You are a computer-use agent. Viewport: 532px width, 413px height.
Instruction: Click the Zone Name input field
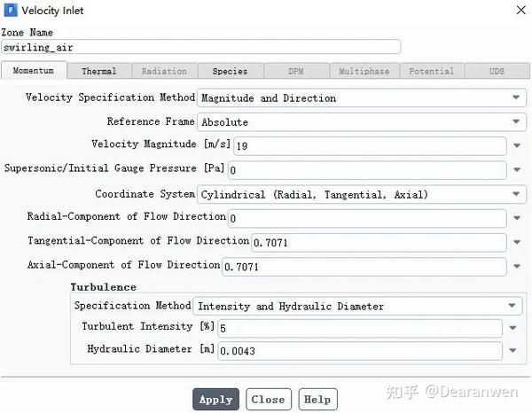pos(200,47)
